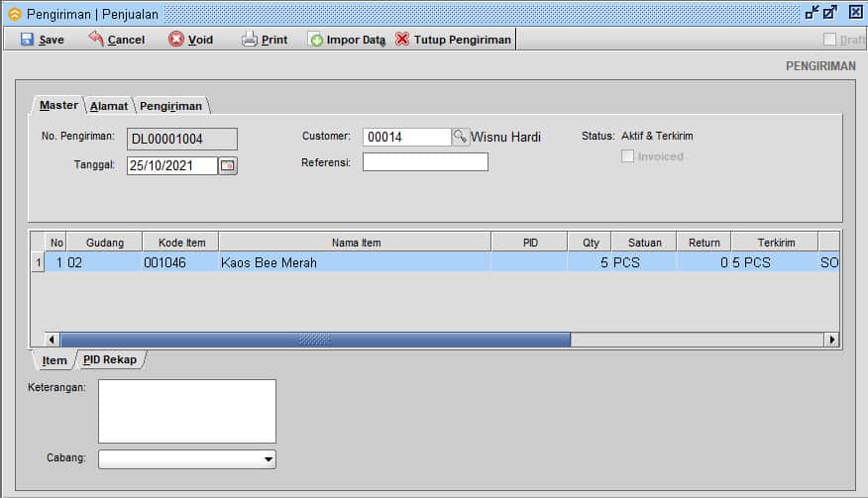This screenshot has height=498, width=868.
Task: Switch to the PID Rekap tab
Action: coord(110,360)
